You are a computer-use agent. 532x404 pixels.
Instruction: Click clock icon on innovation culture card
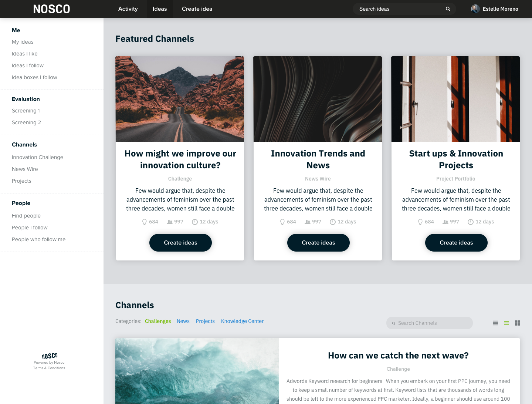[x=195, y=222]
